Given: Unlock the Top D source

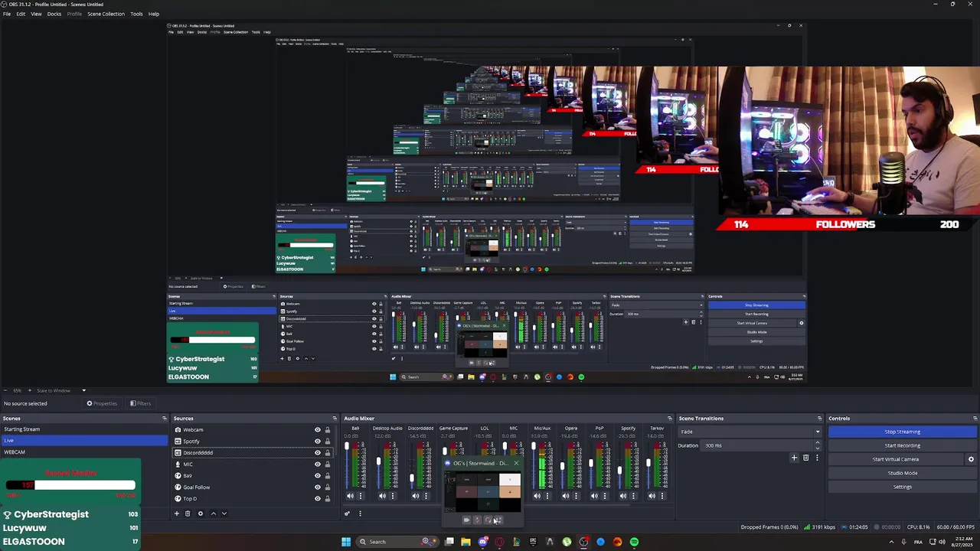Looking at the screenshot, I should tap(328, 499).
